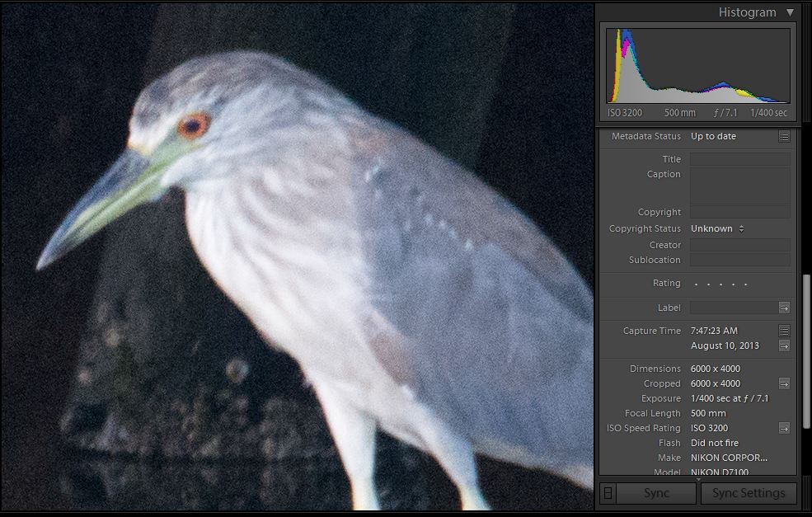Click the Label text input
Viewport: 812px width, 517px height.
tap(733, 308)
